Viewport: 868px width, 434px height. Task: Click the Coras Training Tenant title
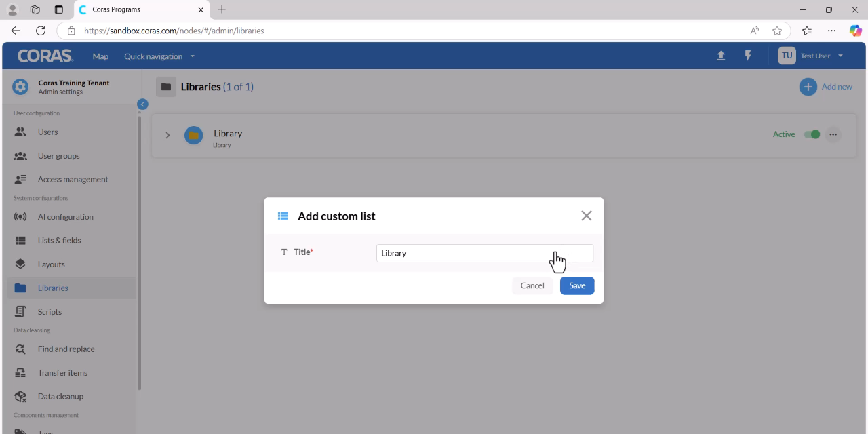tap(74, 83)
